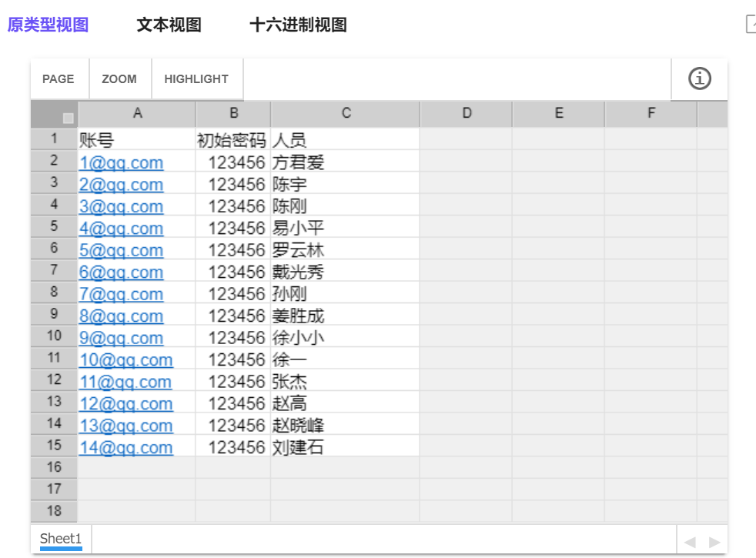Open the 4@qq.com link
Image resolution: width=756 pixels, height=558 pixels.
coord(121,229)
